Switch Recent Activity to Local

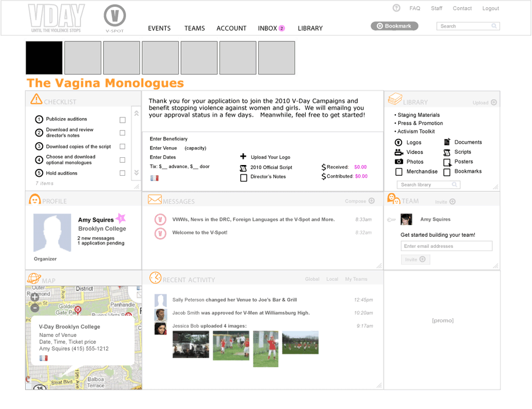(332, 279)
